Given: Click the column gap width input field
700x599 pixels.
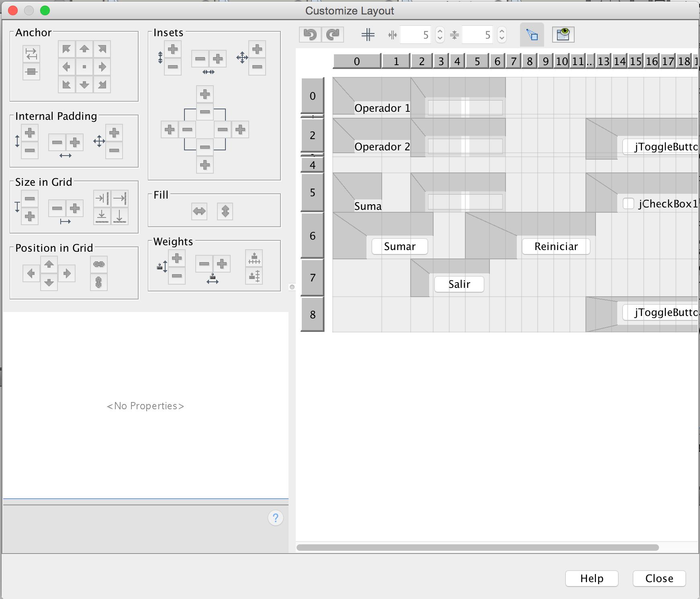Looking at the screenshot, I should point(416,35).
